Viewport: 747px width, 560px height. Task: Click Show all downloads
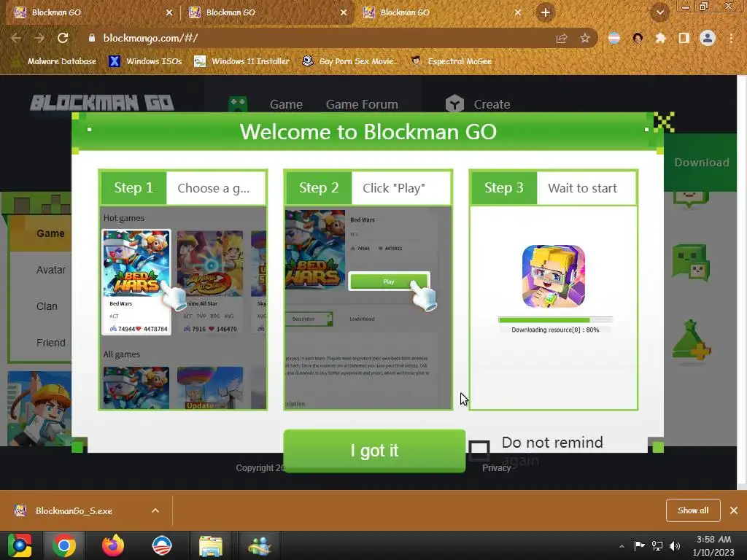pos(693,510)
